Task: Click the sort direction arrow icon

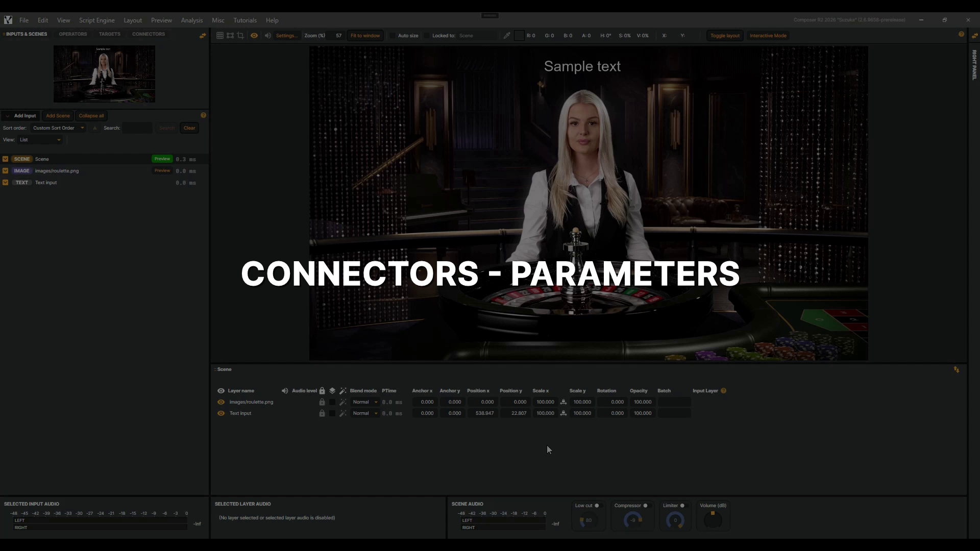Action: (95, 128)
